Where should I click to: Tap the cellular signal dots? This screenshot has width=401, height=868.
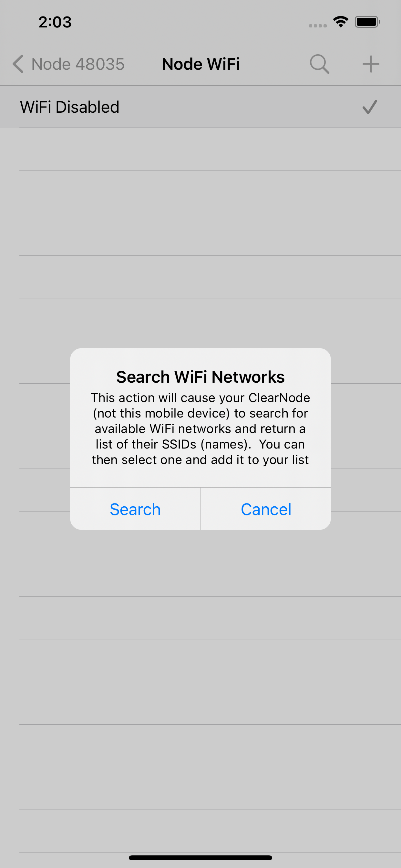[318, 26]
